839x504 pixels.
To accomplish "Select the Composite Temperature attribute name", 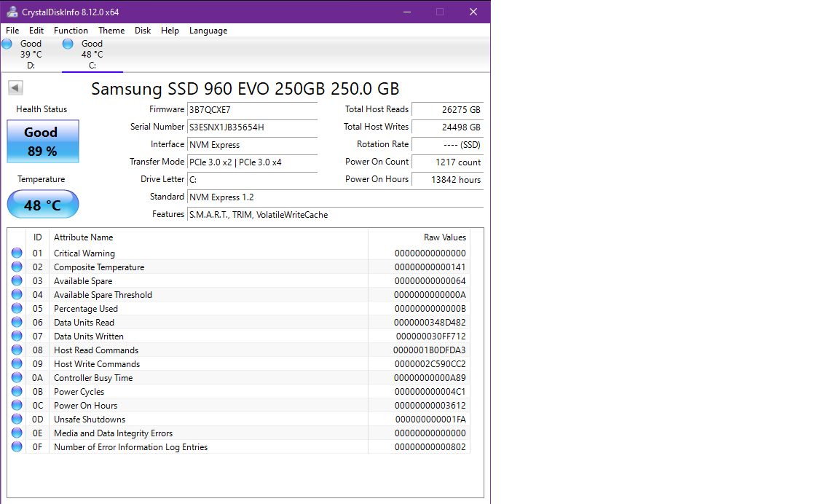I will click(x=99, y=267).
